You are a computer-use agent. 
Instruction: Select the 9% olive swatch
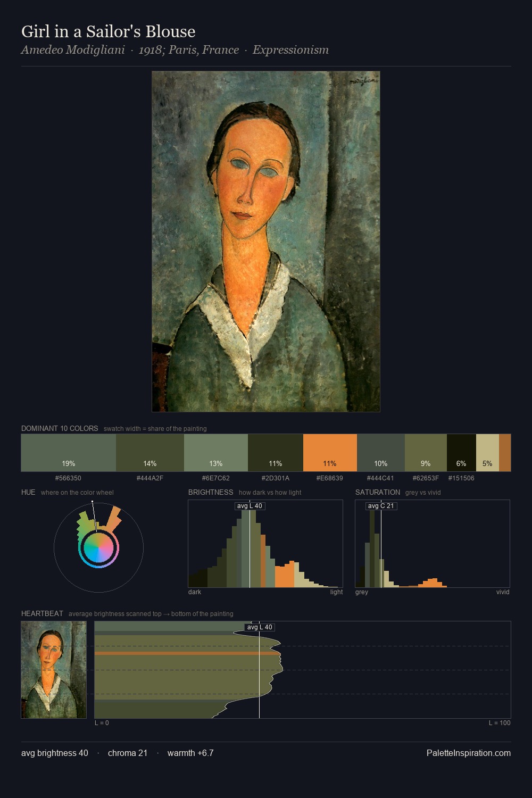[426, 453]
